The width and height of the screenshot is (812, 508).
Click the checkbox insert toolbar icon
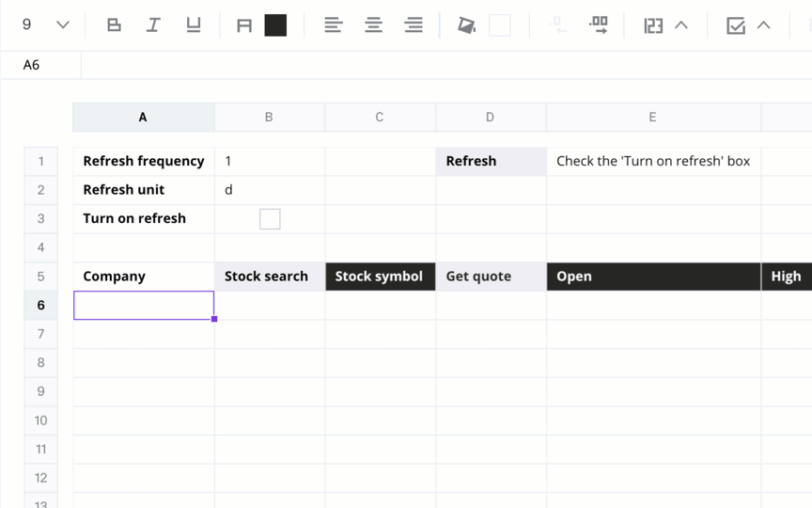(735, 25)
